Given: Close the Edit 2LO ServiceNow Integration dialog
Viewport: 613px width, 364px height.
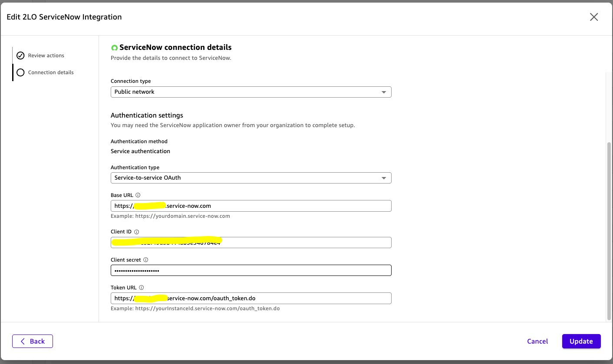Looking at the screenshot, I should [594, 17].
